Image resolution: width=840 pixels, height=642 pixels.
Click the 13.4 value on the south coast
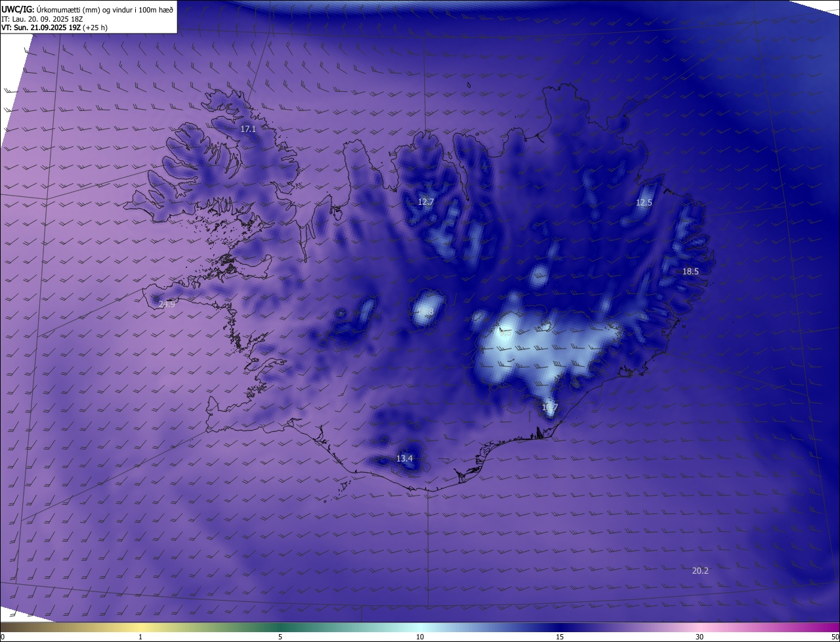click(x=405, y=458)
